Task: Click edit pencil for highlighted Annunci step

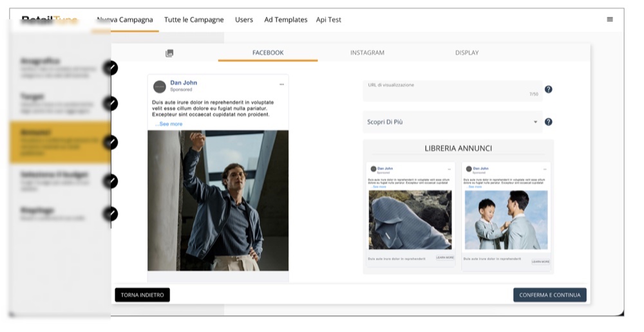Action: 111,142
